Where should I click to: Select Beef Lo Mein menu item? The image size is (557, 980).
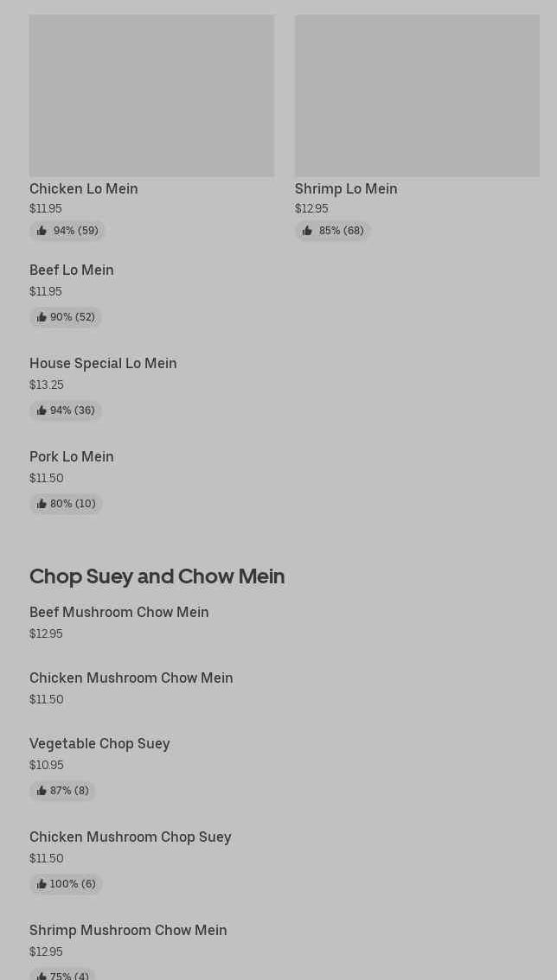click(x=71, y=270)
